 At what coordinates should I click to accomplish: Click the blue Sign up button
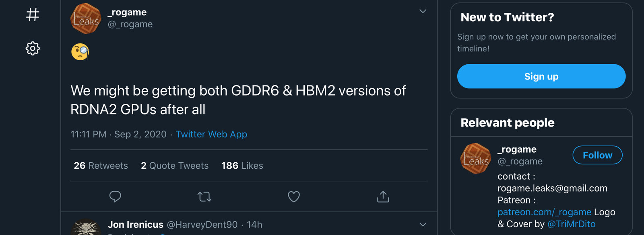click(x=541, y=76)
